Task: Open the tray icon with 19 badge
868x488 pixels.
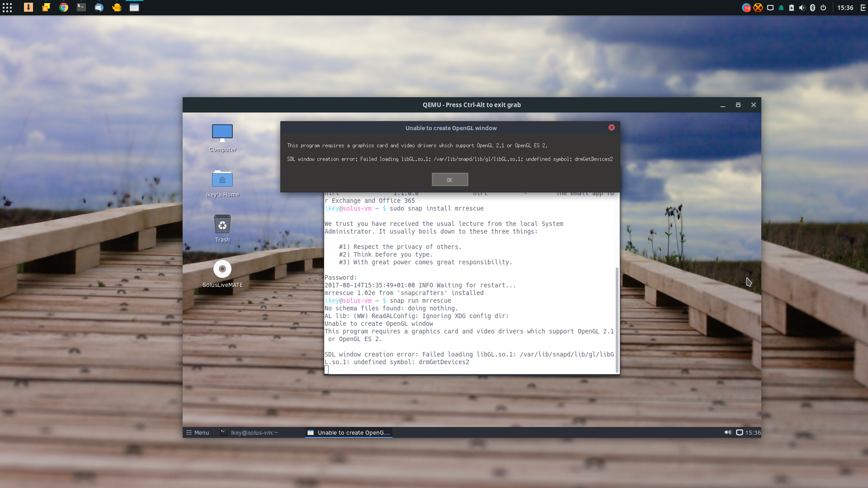Action: (x=746, y=8)
